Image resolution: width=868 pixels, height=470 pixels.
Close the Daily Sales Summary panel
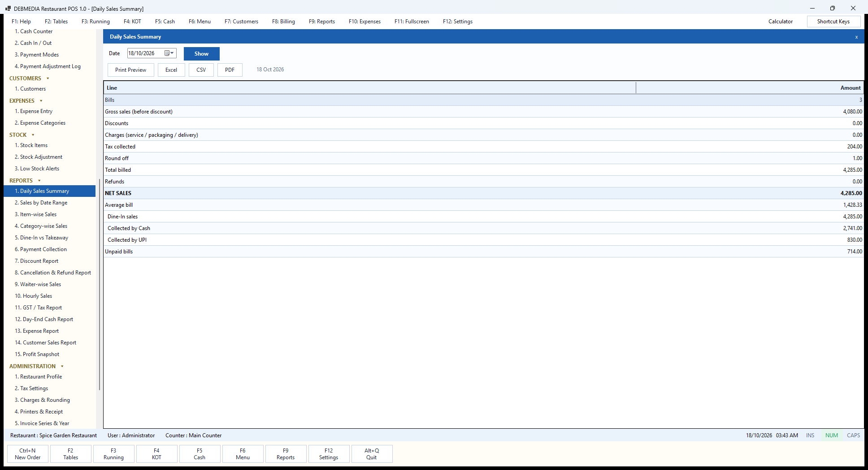coord(856,37)
